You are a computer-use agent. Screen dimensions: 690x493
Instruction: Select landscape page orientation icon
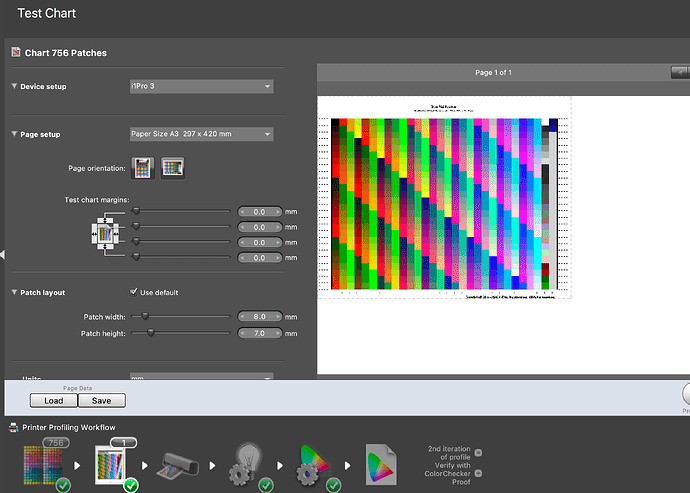(x=172, y=168)
